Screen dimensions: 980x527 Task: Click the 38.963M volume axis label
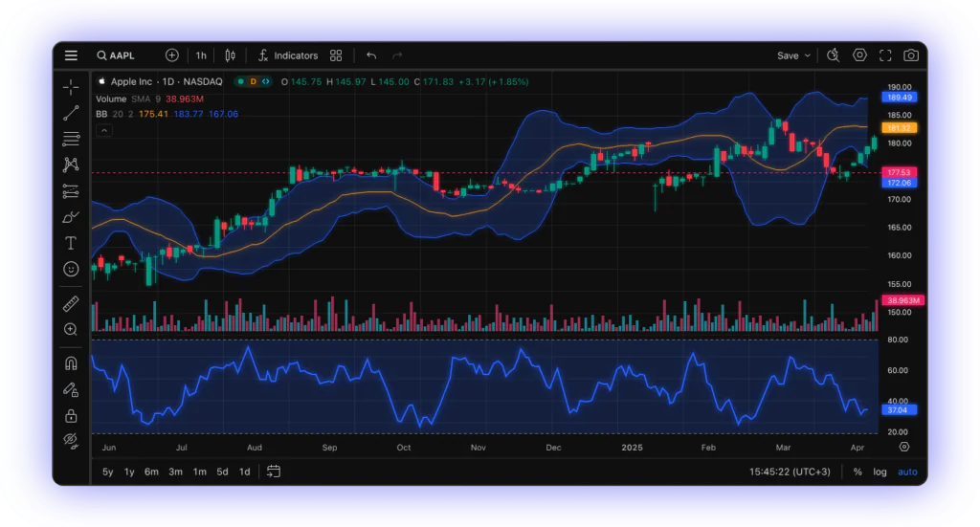902,300
